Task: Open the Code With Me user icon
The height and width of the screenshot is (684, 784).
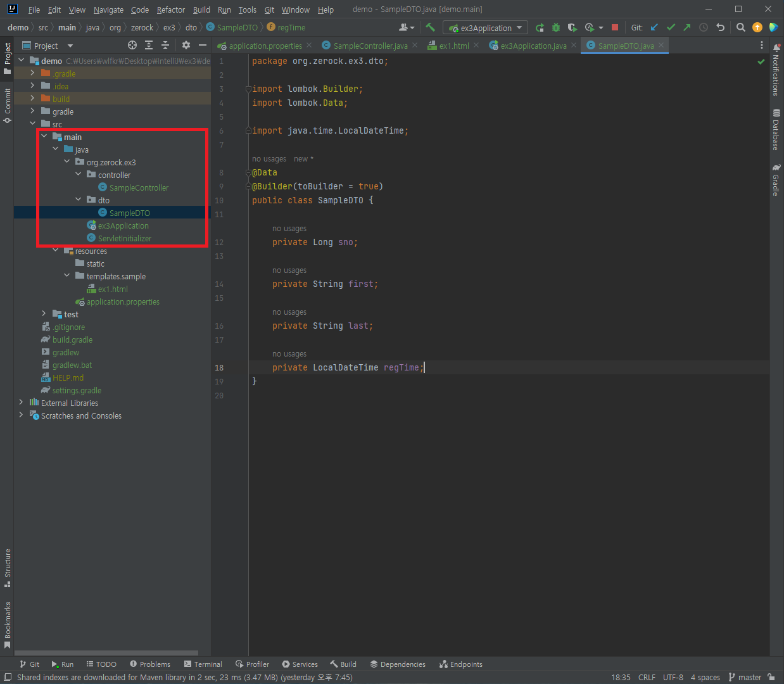Action: point(407,27)
